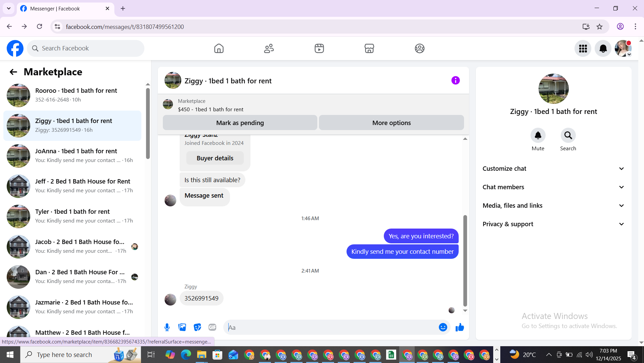The image size is (644, 363).
Task: Click the 'Is this still available?' message
Action: (212, 180)
